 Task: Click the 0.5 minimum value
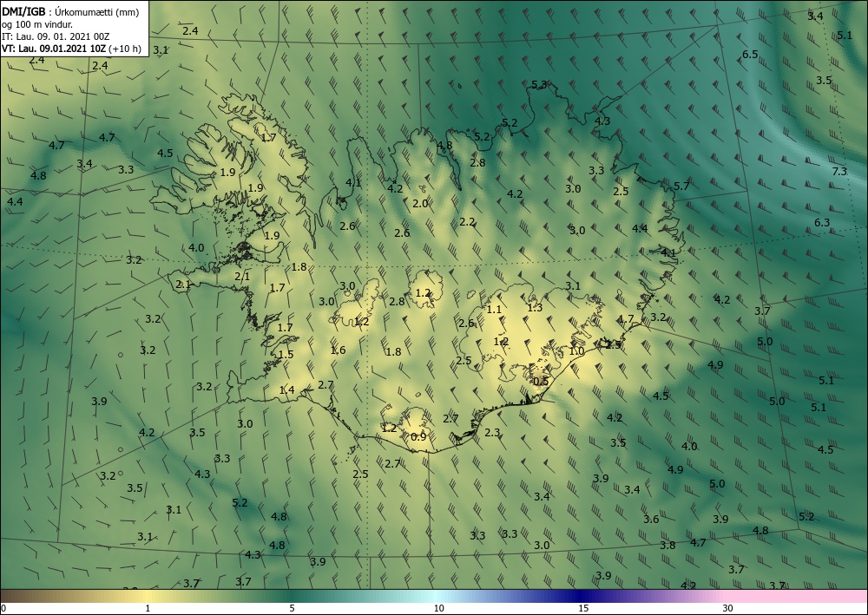click(x=540, y=381)
